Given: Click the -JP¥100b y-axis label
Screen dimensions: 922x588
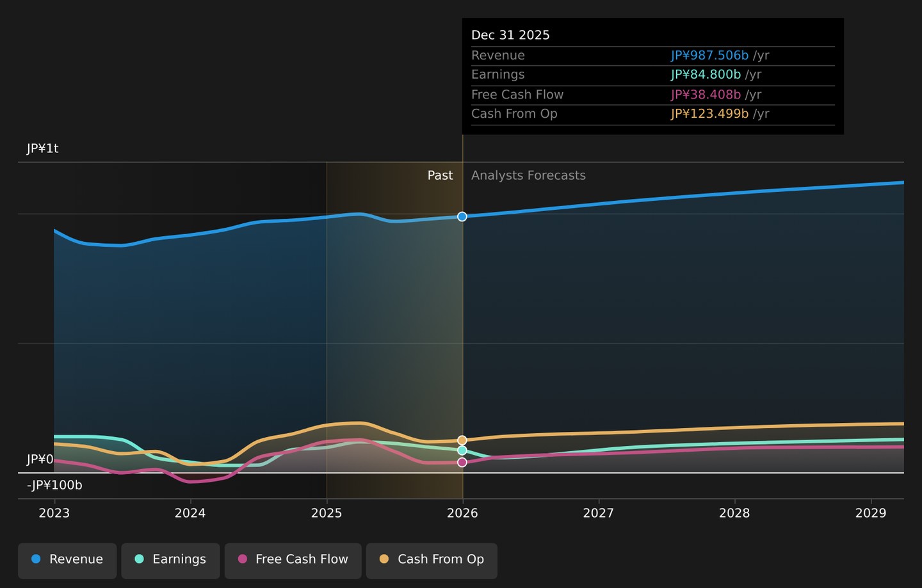Looking at the screenshot, I should (54, 485).
